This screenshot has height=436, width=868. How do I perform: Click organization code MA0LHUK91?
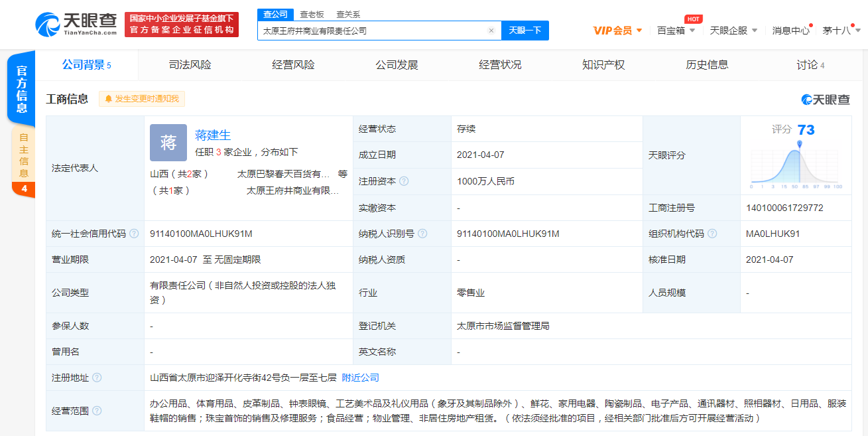[773, 234]
